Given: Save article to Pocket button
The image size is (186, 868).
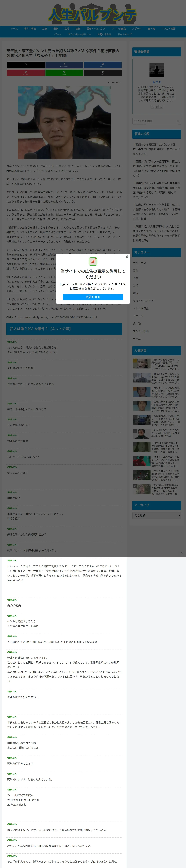Looking at the screenshot, I should pyautogui.click(x=26, y=73).
